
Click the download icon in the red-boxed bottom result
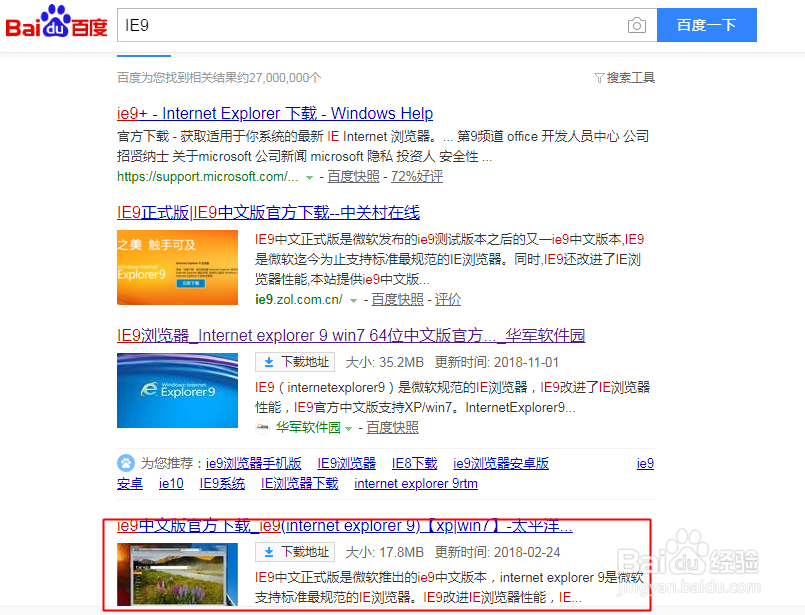270,550
